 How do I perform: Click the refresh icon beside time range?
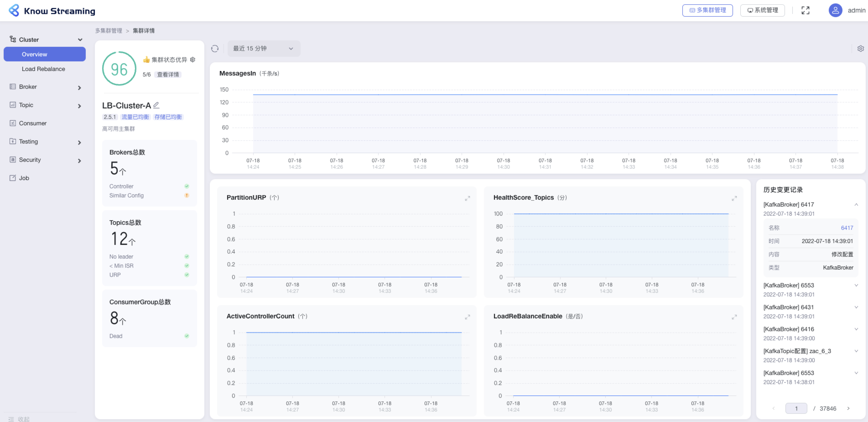click(215, 49)
